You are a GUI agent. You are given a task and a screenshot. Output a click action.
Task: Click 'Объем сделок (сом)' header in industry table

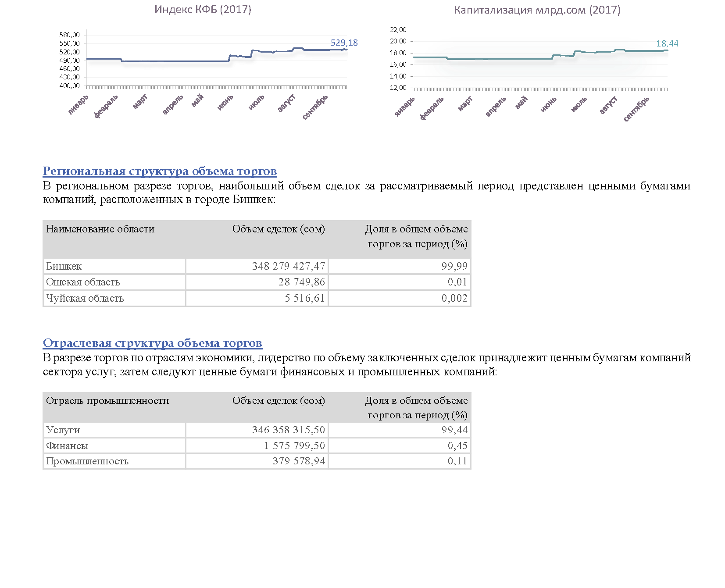point(279,400)
